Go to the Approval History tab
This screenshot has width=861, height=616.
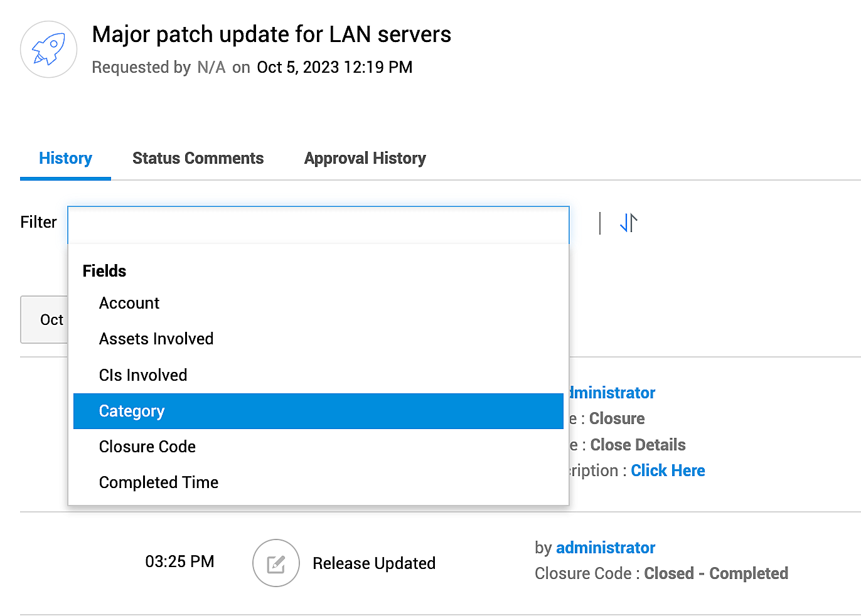[x=365, y=158]
